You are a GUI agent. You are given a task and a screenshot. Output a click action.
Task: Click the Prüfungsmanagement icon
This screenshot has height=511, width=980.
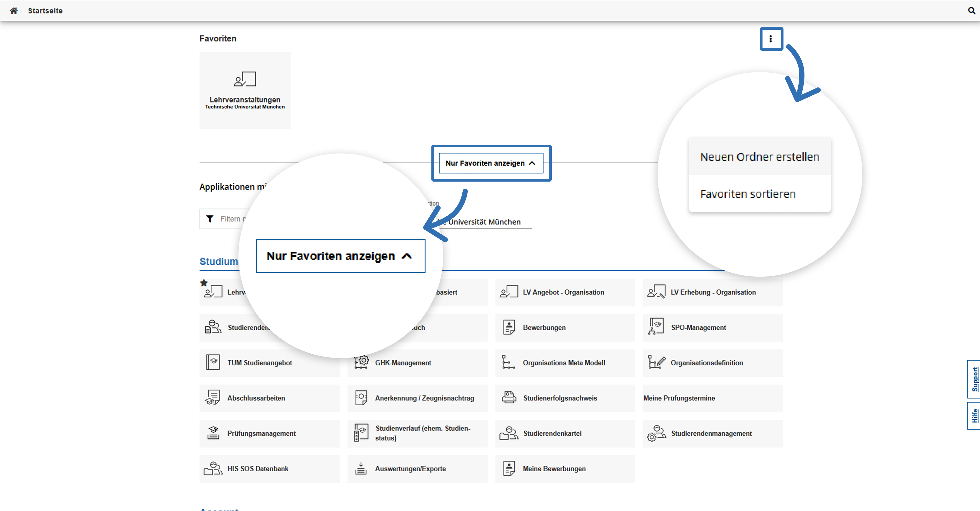tap(213, 433)
